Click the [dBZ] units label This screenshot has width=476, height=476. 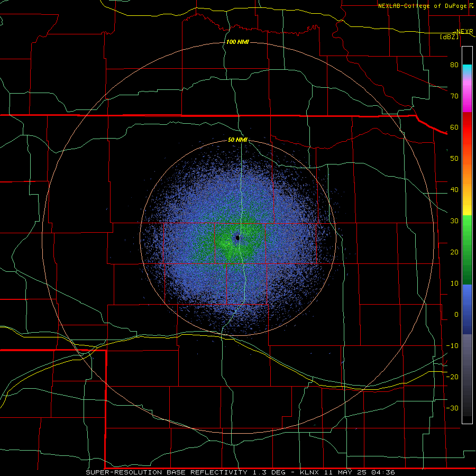449,36
